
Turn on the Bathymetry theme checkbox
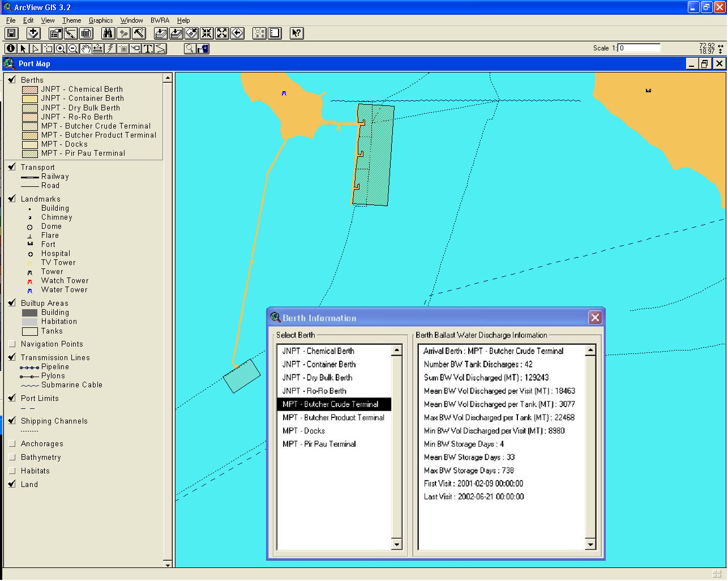coord(12,457)
